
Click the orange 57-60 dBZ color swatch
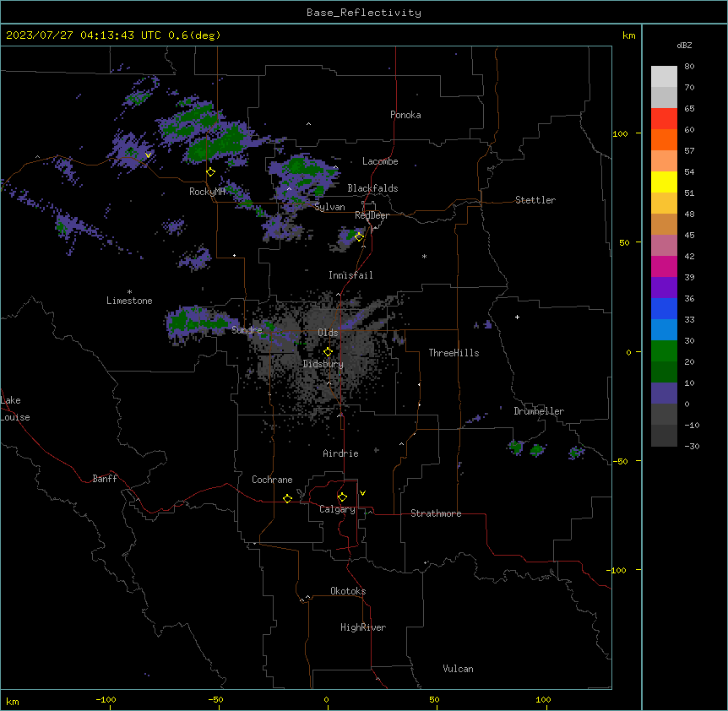664,139
